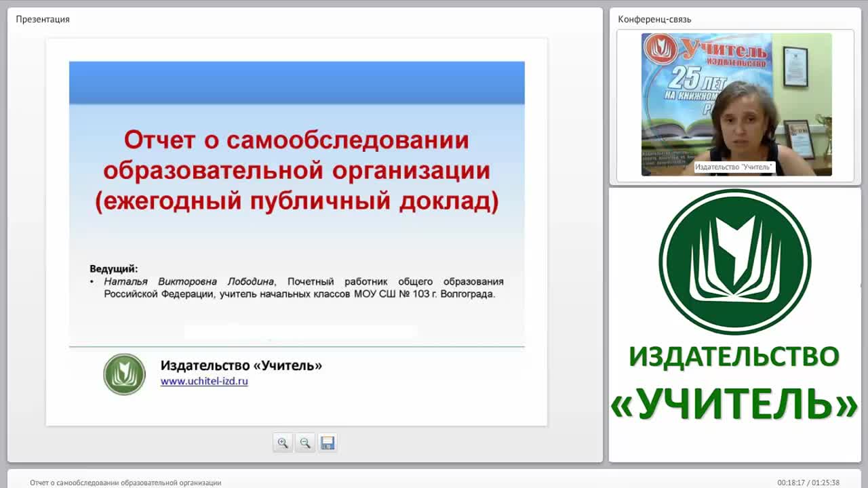
Task: Click the bottom webinar title text
Action: (x=125, y=483)
